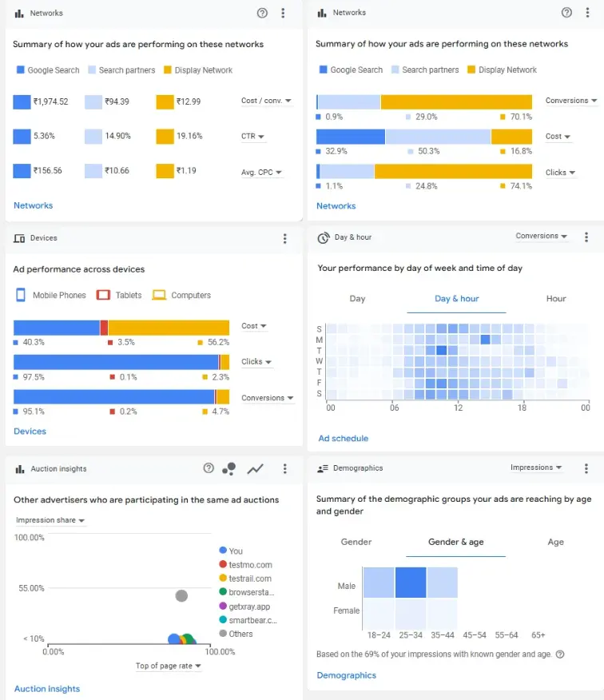This screenshot has height=700, width=604.
Task: Click getxray.app legend entry
Action: point(244,607)
